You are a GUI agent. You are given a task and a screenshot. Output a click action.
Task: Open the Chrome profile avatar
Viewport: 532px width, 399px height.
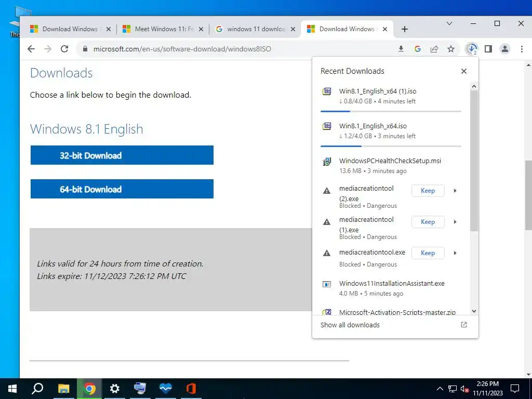coord(505,49)
